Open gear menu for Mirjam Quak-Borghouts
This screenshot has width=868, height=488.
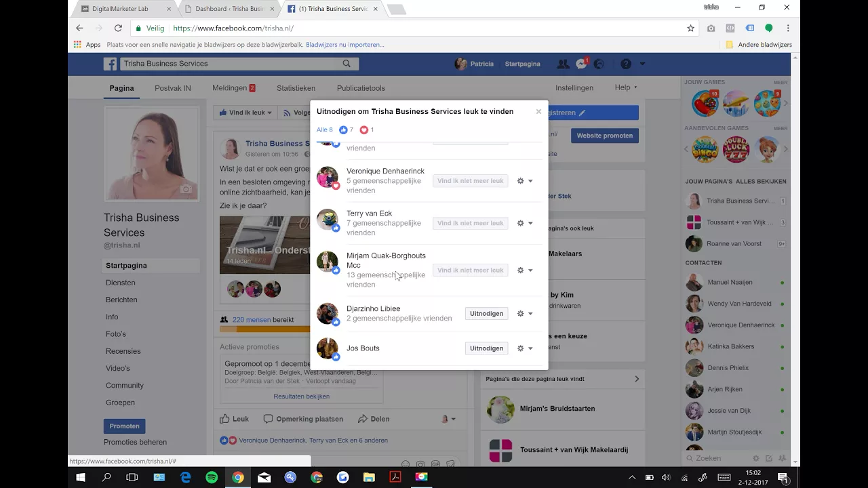(525, 270)
